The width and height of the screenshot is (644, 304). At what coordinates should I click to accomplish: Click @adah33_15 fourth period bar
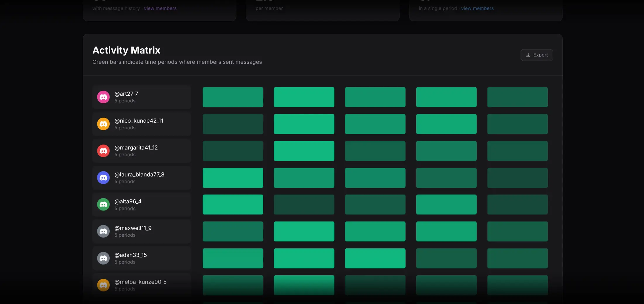pyautogui.click(x=446, y=258)
